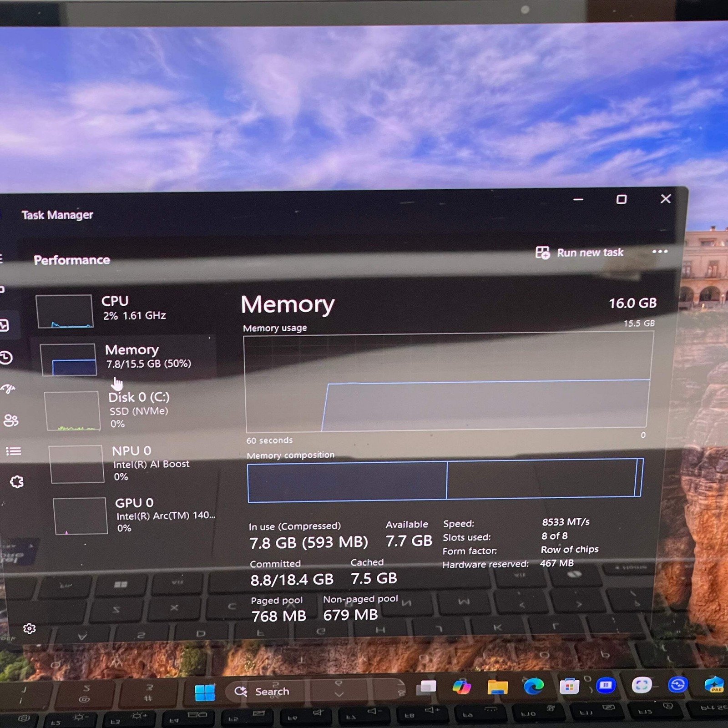Viewport: 728px width, 728px height.
Task: Click the 60 seconds axis label
Action: pos(269,440)
